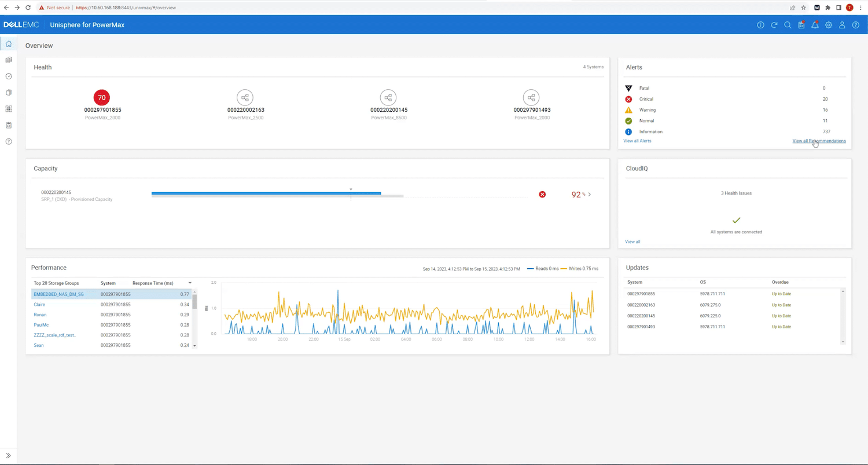This screenshot has width=868, height=465.
Task: Click the refresh icon in the blue header
Action: [x=774, y=25]
